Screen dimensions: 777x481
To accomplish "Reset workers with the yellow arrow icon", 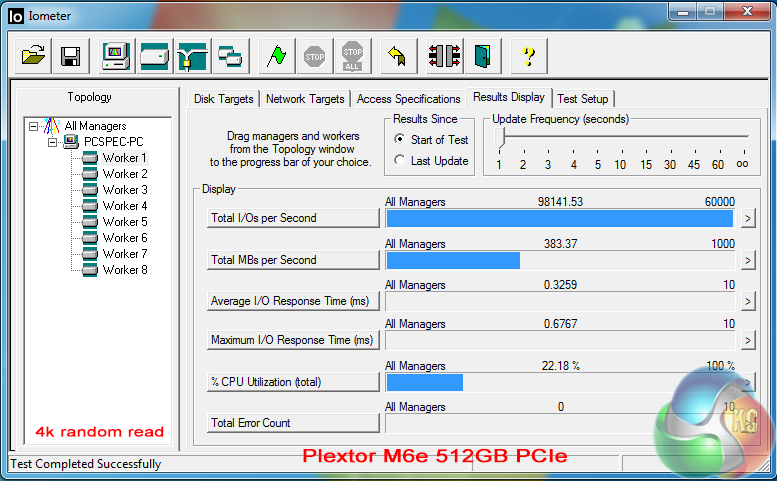I will coord(398,55).
